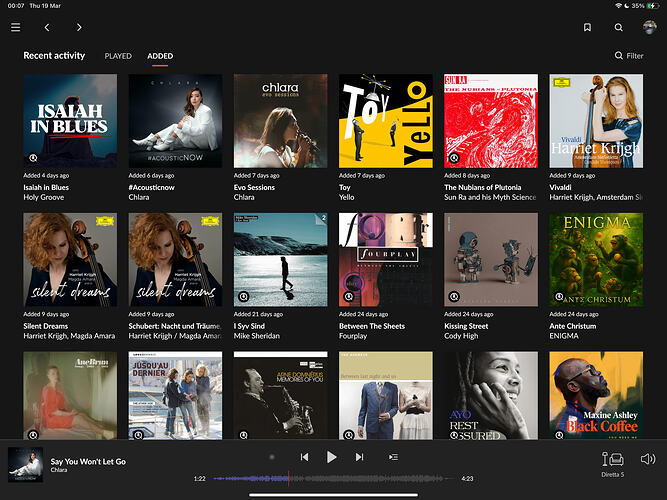Go back with the left arrow

pos(47,28)
